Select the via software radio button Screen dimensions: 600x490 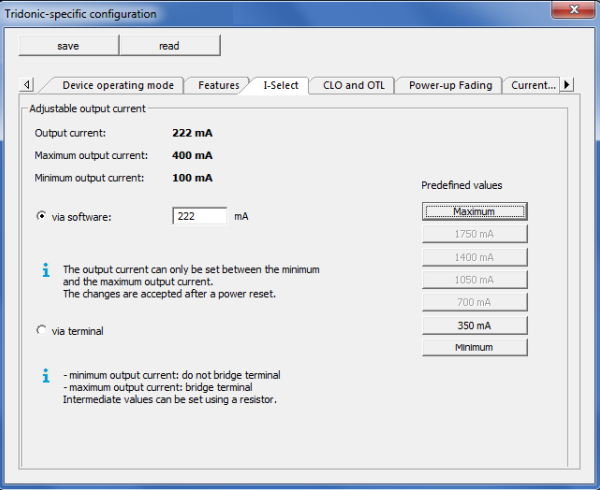pos(41,216)
